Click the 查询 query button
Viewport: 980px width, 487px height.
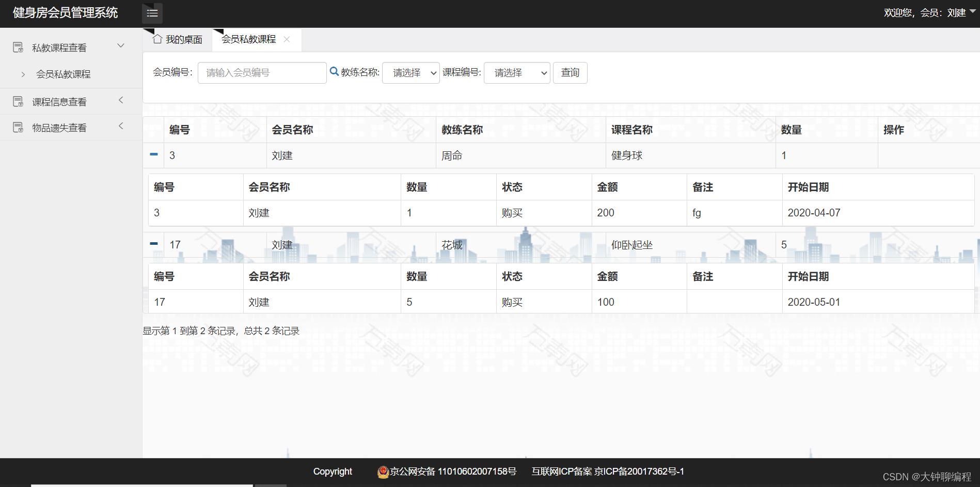(x=570, y=73)
